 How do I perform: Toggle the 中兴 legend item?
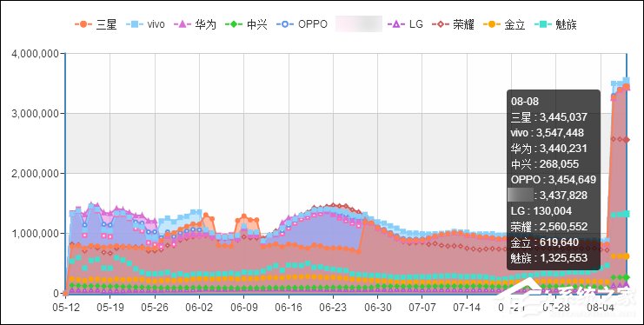pos(247,24)
